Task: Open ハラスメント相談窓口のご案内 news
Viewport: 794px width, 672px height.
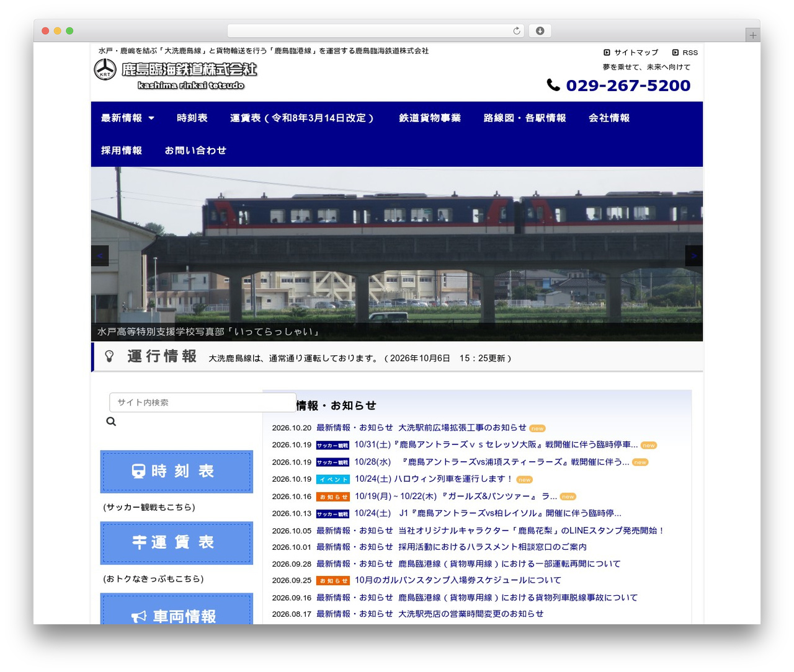Action: click(x=493, y=547)
